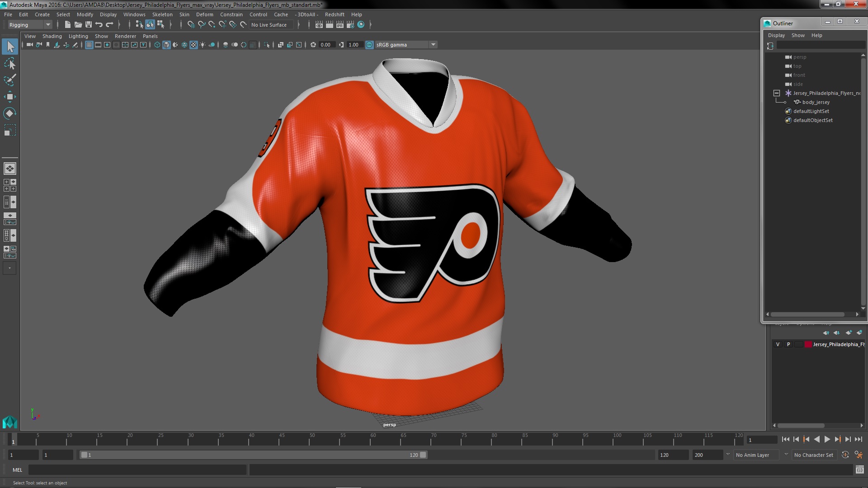Open the sRGB gamma view transform dropdown
Viewport: 868px width, 488px height.
tap(433, 45)
